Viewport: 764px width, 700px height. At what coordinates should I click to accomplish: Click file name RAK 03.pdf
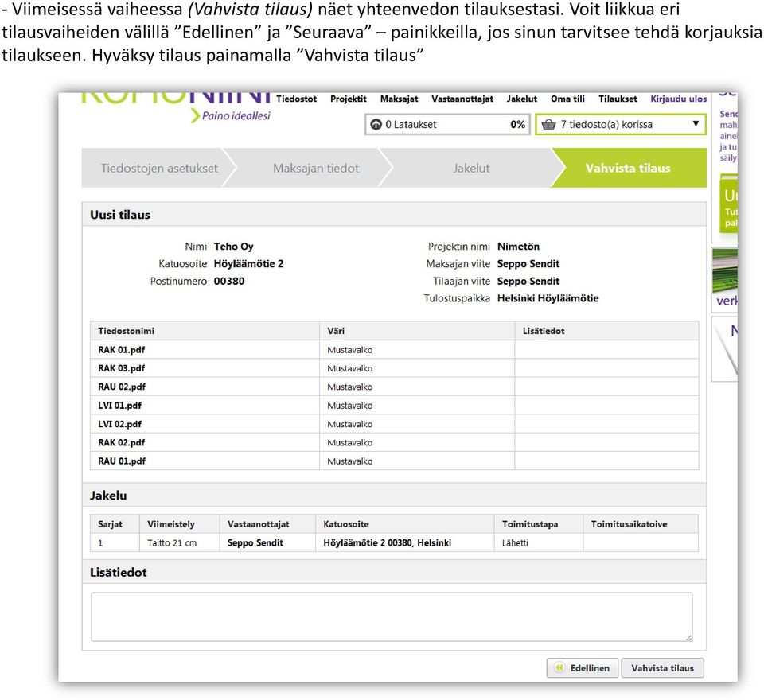pyautogui.click(x=121, y=368)
